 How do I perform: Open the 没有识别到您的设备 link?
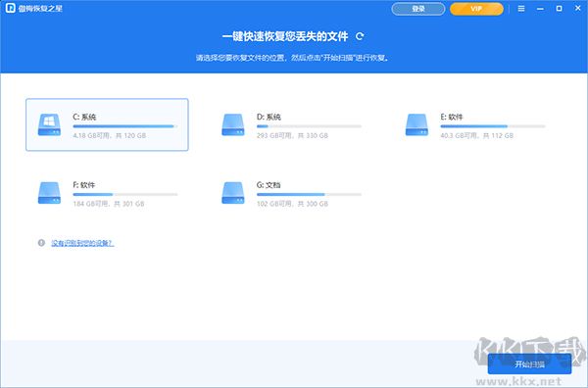click(x=82, y=243)
